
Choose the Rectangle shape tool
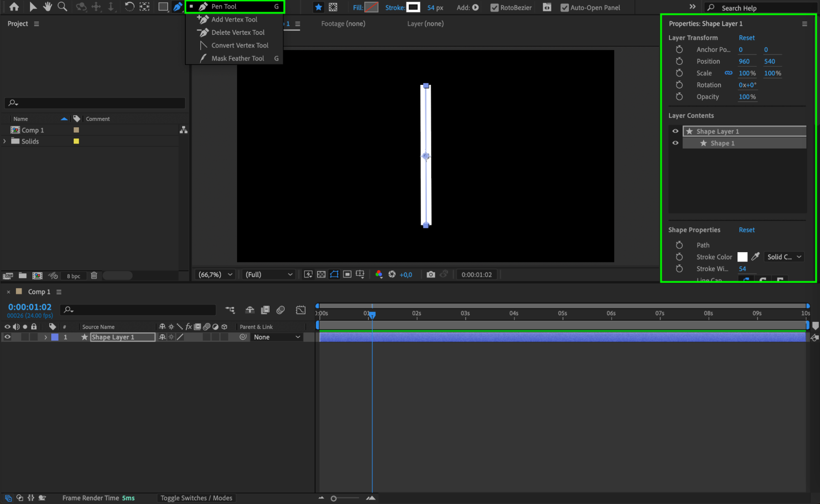(x=163, y=7)
